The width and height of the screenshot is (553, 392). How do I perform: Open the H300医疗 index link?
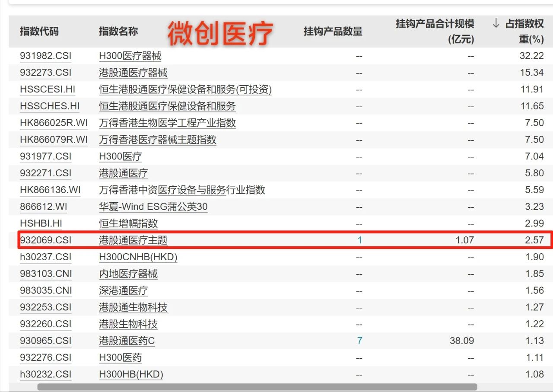(x=120, y=156)
